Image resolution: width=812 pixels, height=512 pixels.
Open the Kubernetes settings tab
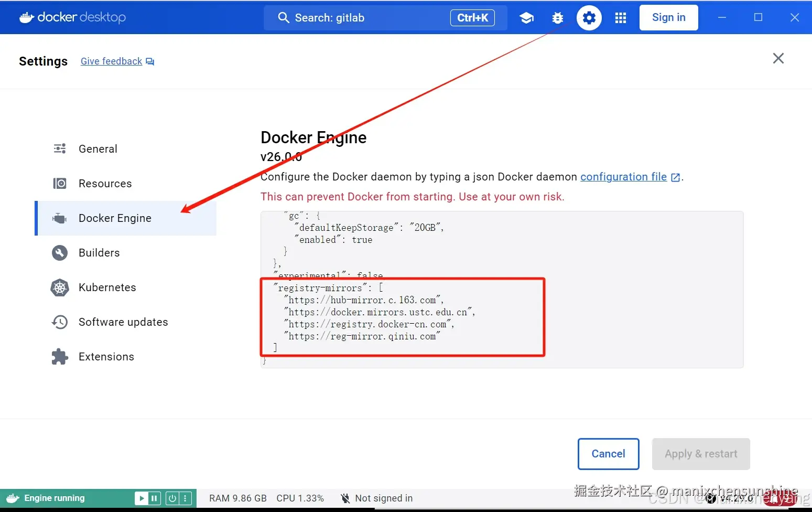pyautogui.click(x=126, y=287)
